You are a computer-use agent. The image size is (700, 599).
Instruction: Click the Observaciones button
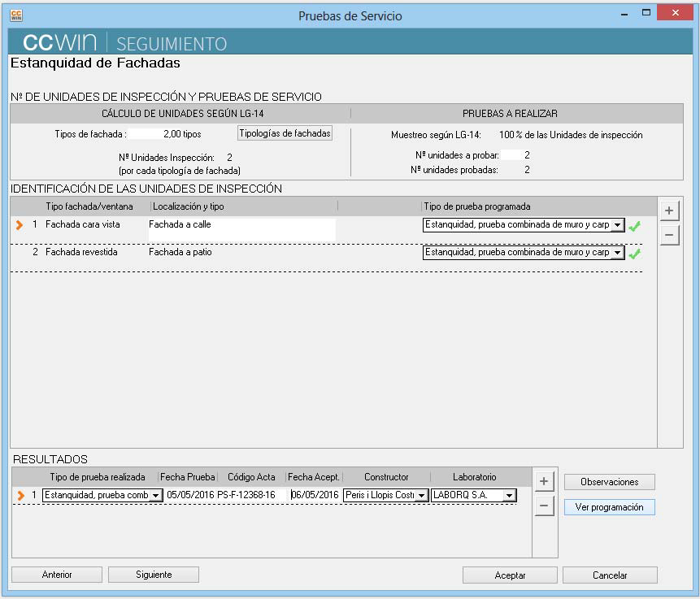tap(610, 482)
